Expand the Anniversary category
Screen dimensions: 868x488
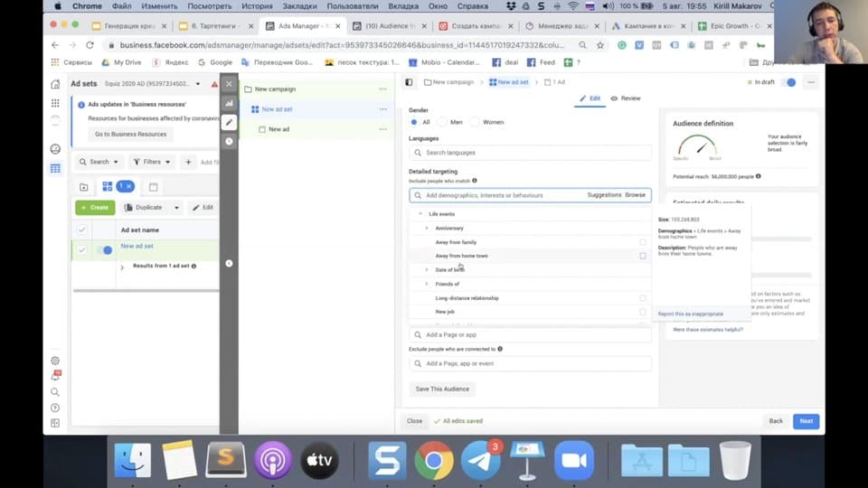(x=426, y=228)
